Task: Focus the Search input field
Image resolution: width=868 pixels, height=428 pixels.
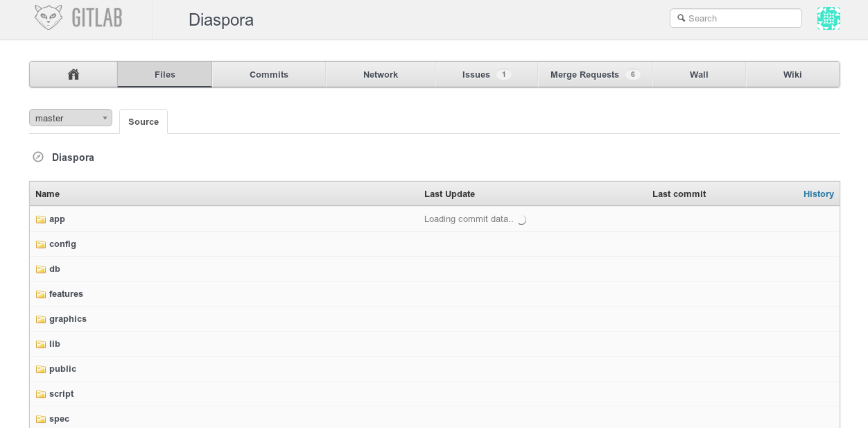Action: coord(736,18)
